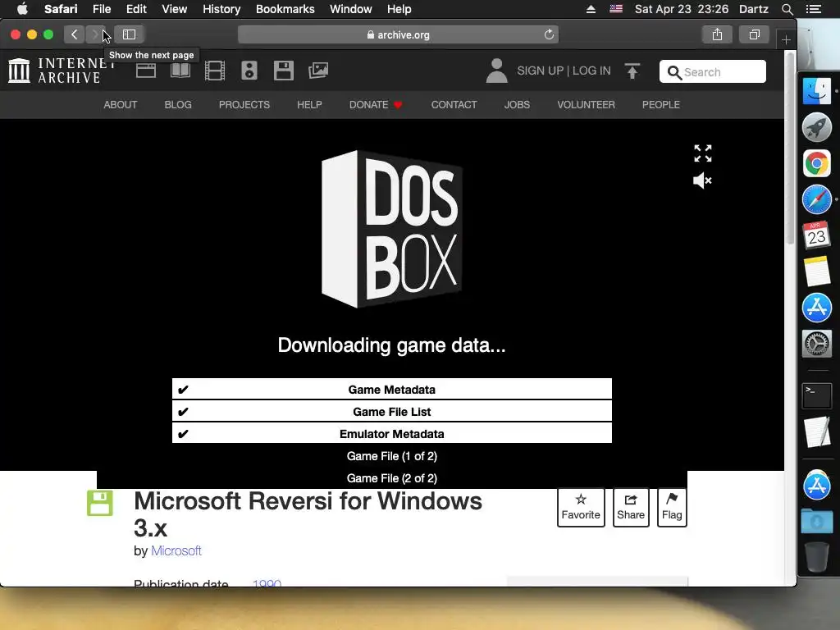Click the user avatar icon
Image resolution: width=840 pixels, height=630 pixels.
(x=496, y=71)
